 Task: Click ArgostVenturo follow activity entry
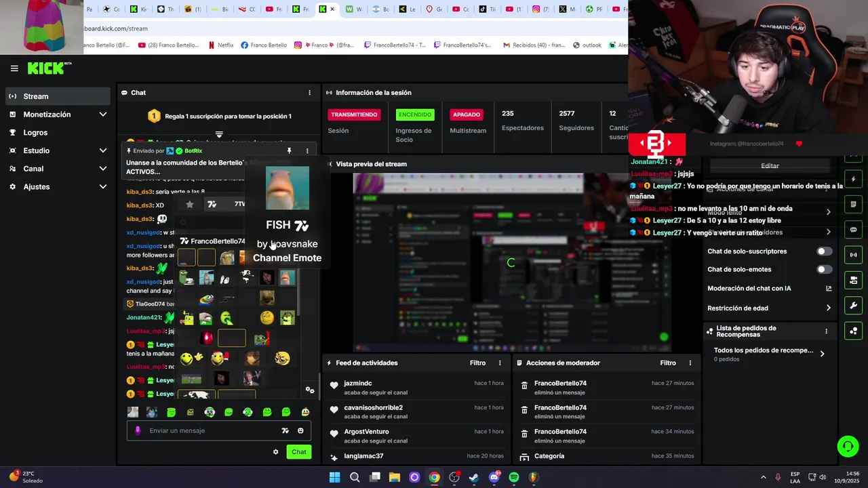[416, 436]
